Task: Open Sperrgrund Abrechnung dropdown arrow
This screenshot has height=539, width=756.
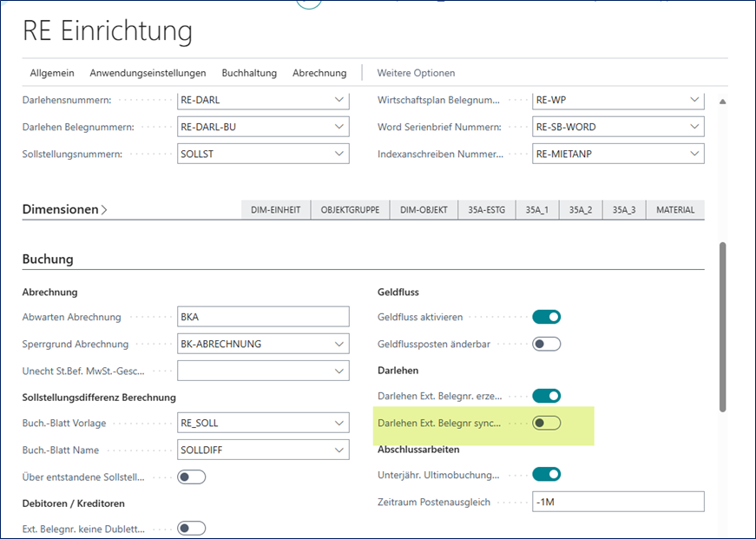Action: (339, 344)
